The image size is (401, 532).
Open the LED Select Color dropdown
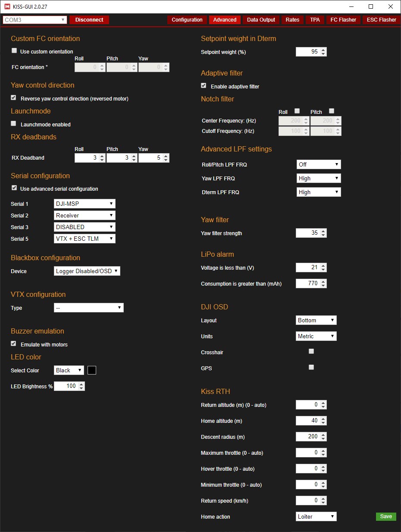pos(69,370)
